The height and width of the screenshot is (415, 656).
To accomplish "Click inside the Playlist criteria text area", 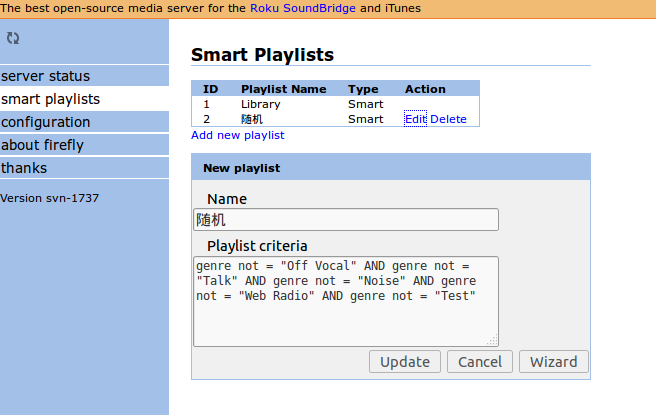I will (345, 301).
